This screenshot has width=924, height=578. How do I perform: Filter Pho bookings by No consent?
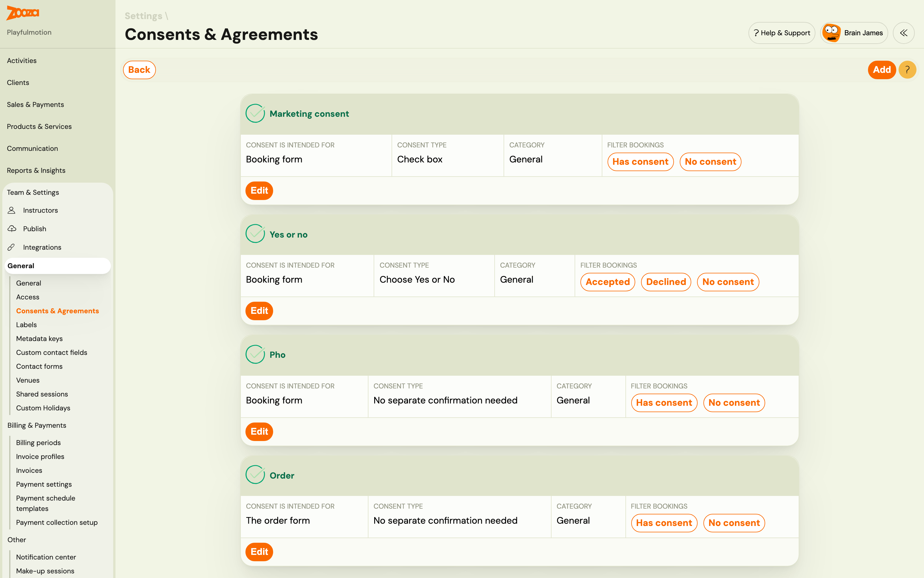(734, 403)
